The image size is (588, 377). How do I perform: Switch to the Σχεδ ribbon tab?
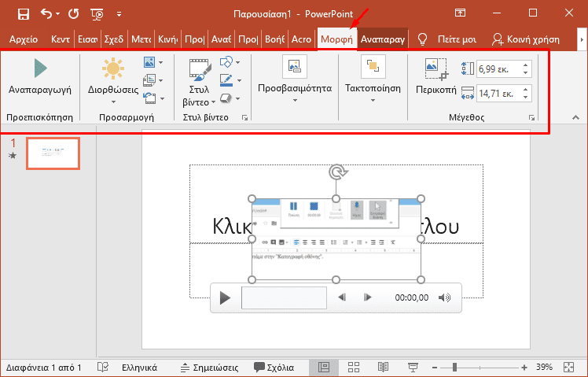114,39
